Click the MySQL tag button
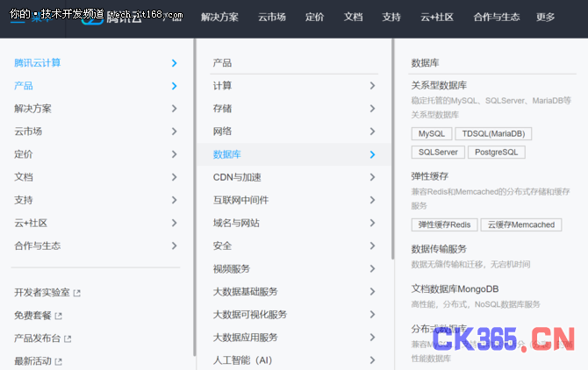The width and height of the screenshot is (588, 370). (431, 133)
